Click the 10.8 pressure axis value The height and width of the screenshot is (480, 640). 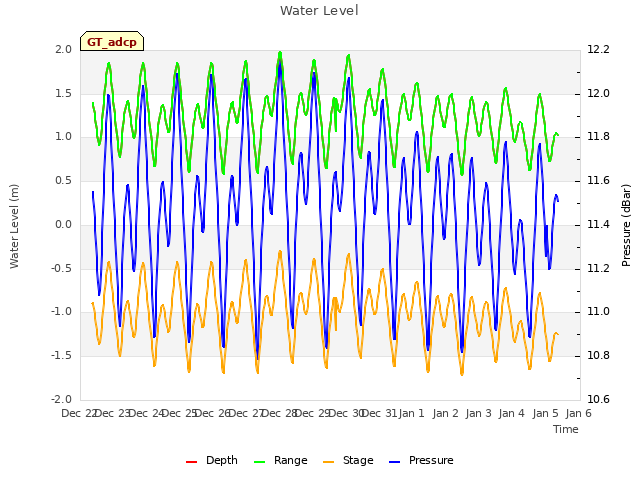598,356
